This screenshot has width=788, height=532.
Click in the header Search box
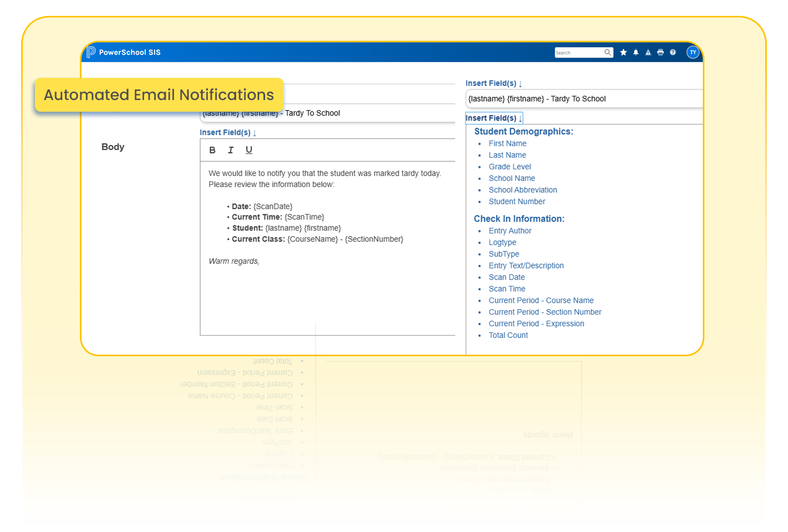pos(578,52)
